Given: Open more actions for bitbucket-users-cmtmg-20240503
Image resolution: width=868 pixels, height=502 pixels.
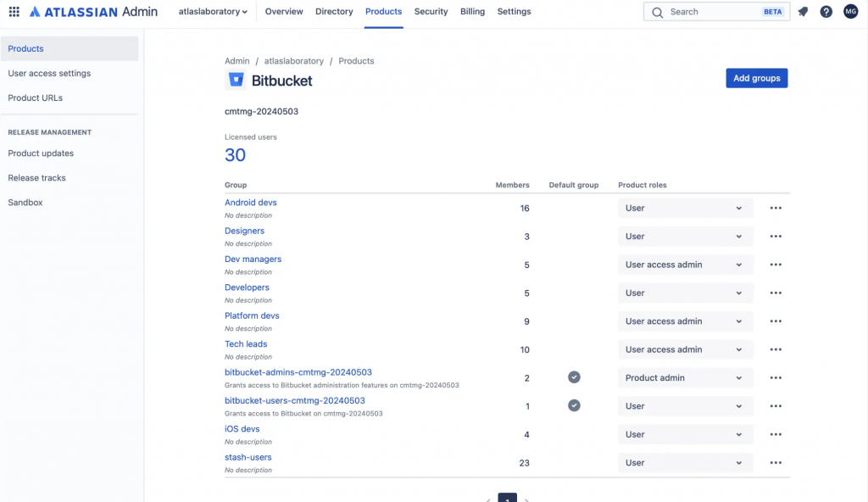Looking at the screenshot, I should [776, 405].
